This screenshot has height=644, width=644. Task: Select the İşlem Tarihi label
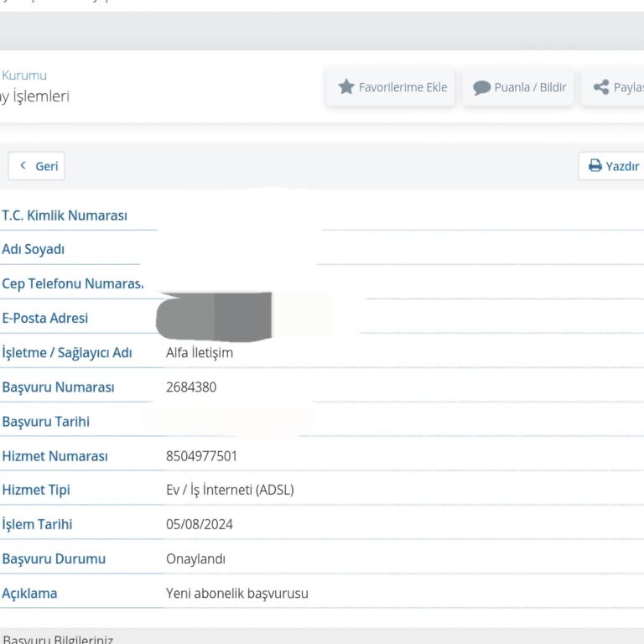pos(37,525)
